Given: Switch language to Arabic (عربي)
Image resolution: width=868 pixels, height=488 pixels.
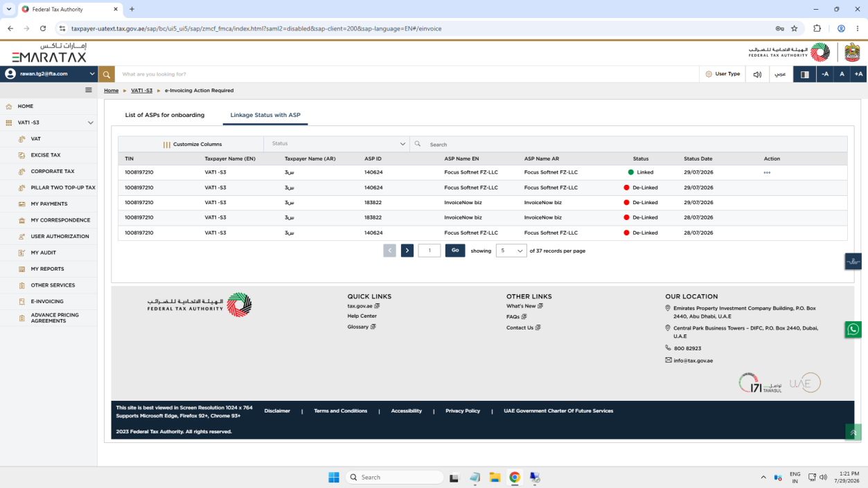Looking at the screenshot, I should [x=780, y=74].
